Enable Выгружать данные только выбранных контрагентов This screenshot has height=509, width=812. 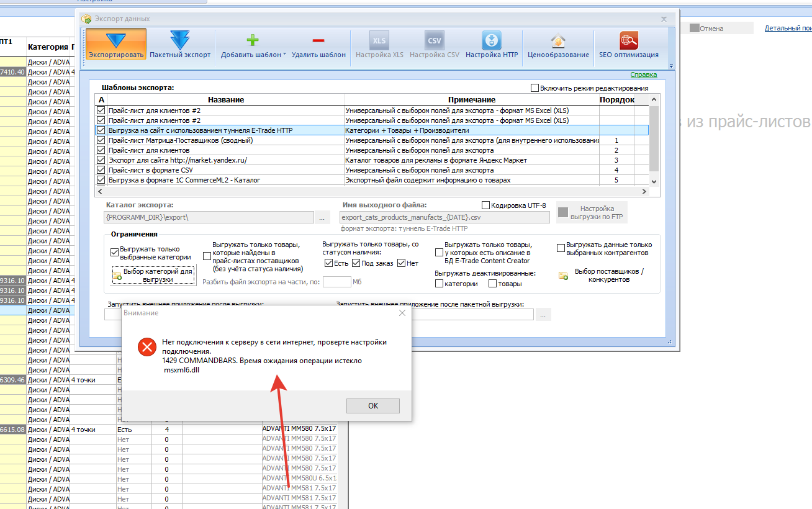tap(561, 248)
